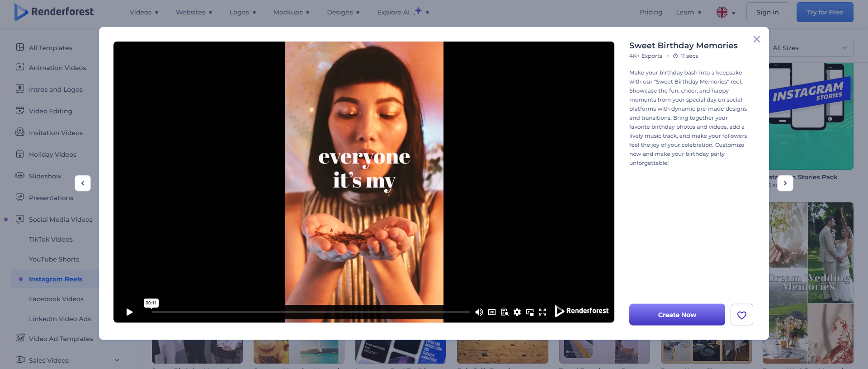
Task: Open the Pricing page link
Action: point(651,12)
